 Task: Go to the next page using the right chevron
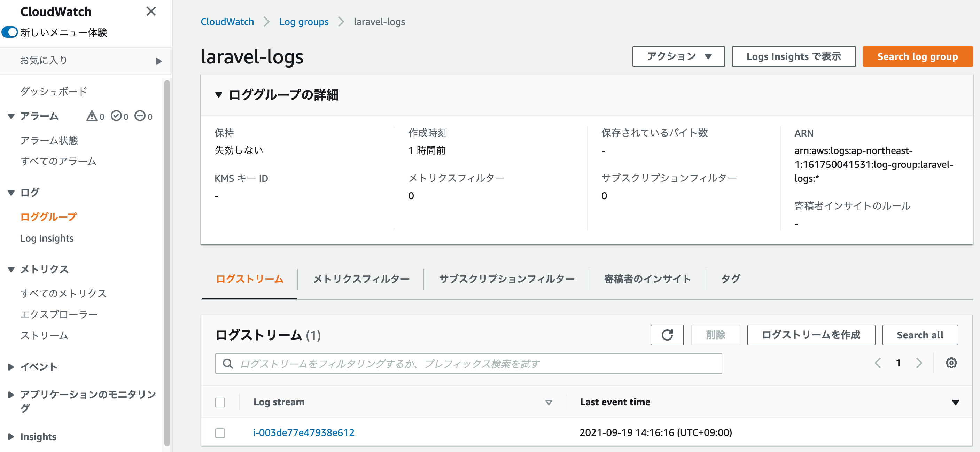(x=919, y=363)
